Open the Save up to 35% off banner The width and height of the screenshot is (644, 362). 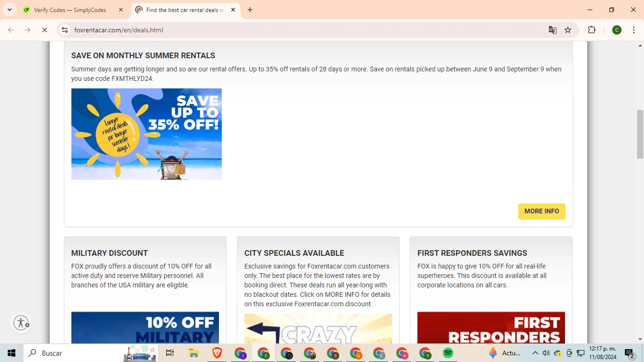pyautogui.click(x=146, y=134)
